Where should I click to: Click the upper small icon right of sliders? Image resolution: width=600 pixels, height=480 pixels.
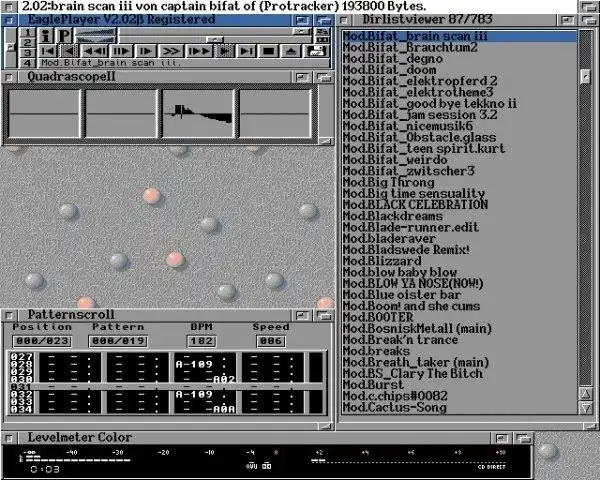[322, 31]
